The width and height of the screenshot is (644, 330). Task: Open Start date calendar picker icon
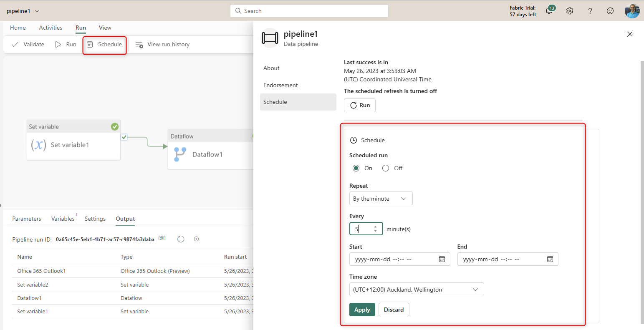pos(442,259)
